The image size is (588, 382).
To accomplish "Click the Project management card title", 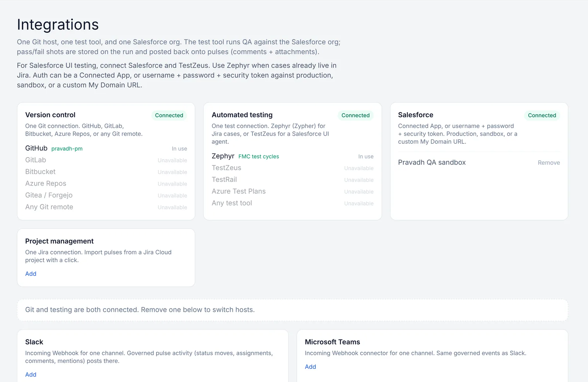I will coord(60,241).
